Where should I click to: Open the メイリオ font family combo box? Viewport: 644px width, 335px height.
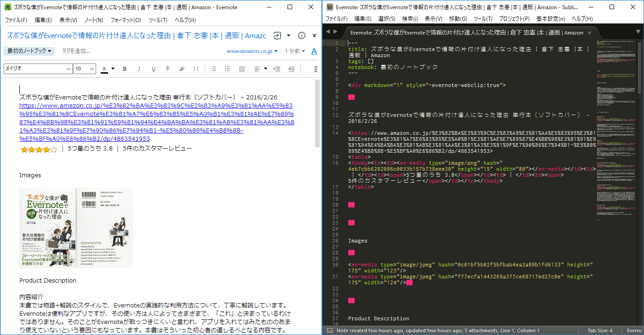pos(38,69)
